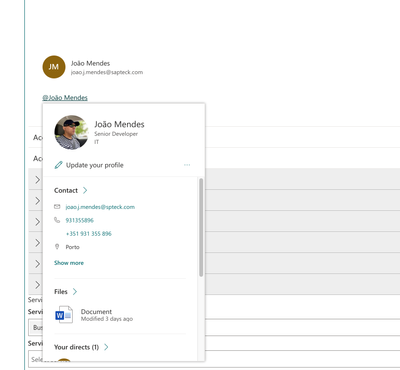The image size is (400, 370).
Task: Click the phone handset icon
Action: pyautogui.click(x=57, y=220)
